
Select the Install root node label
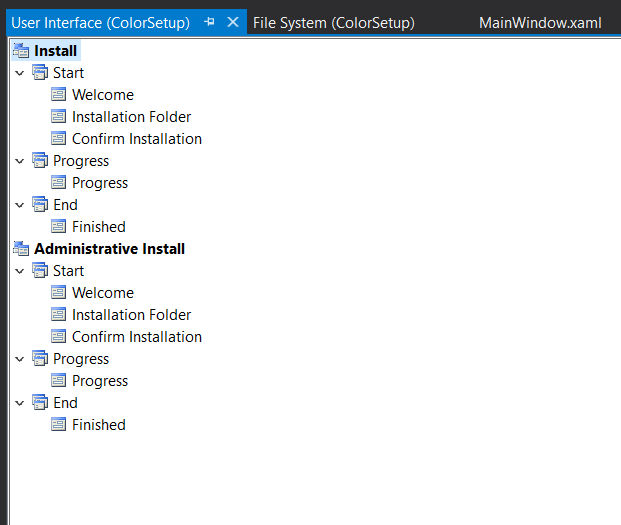(x=55, y=51)
